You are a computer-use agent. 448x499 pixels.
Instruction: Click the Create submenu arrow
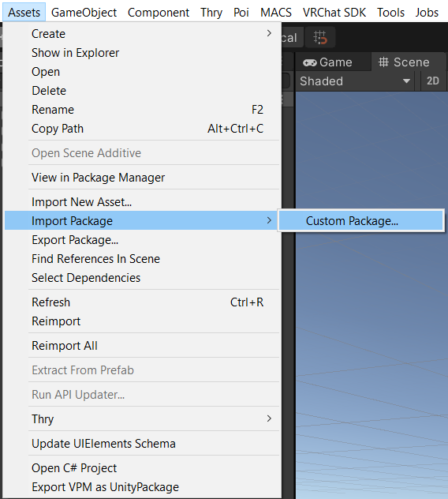269,33
